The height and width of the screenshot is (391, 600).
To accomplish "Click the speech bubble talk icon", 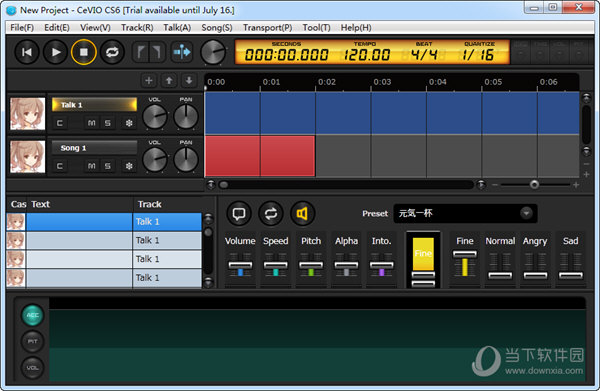I will [239, 213].
